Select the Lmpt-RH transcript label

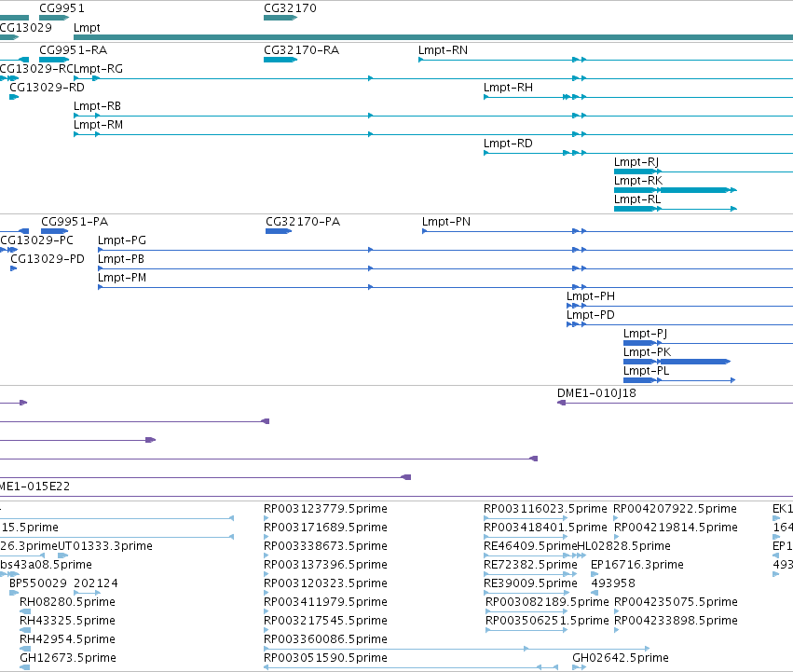(x=508, y=88)
